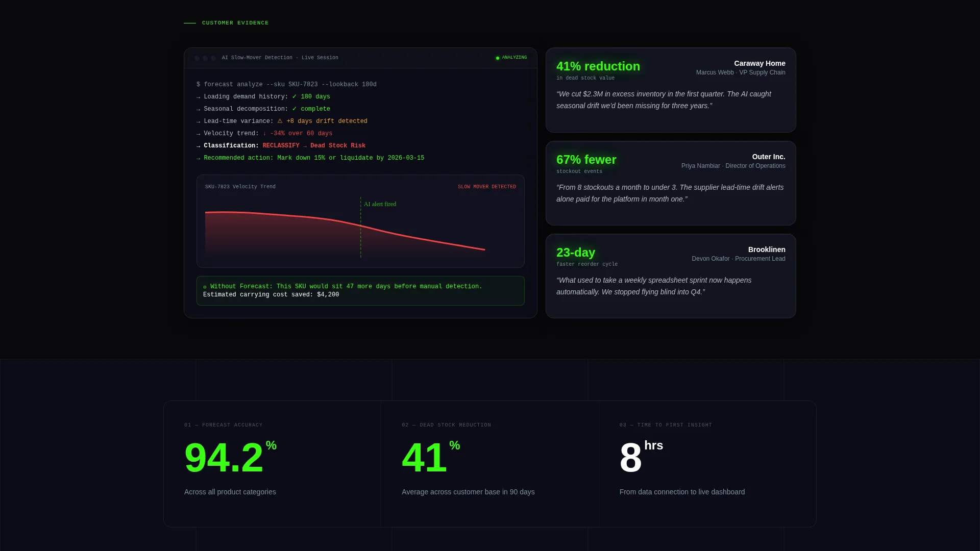
Task: Click the large '41' percent metric
Action: (x=424, y=458)
